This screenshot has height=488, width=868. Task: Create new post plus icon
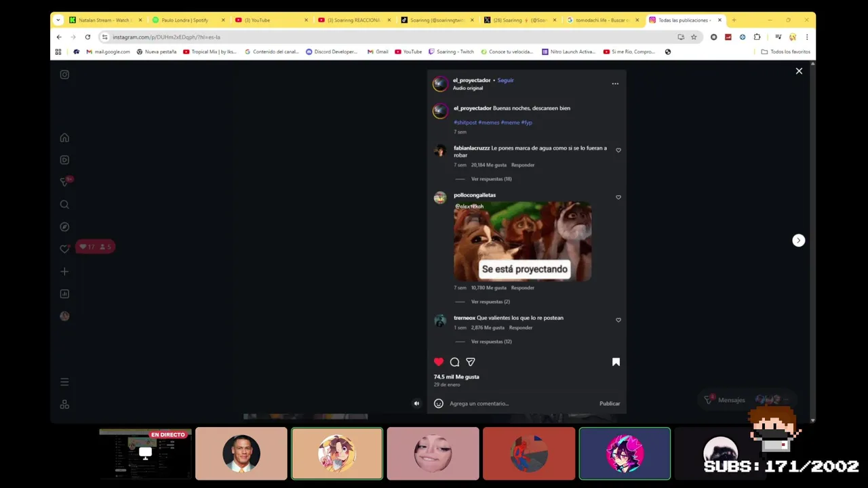[x=64, y=271]
